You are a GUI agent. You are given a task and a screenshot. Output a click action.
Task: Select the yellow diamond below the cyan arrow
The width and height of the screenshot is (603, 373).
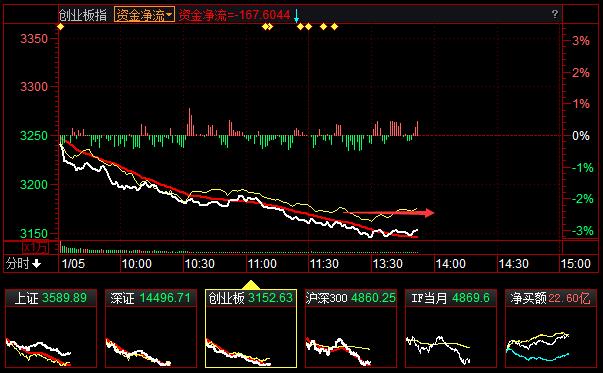[300, 27]
